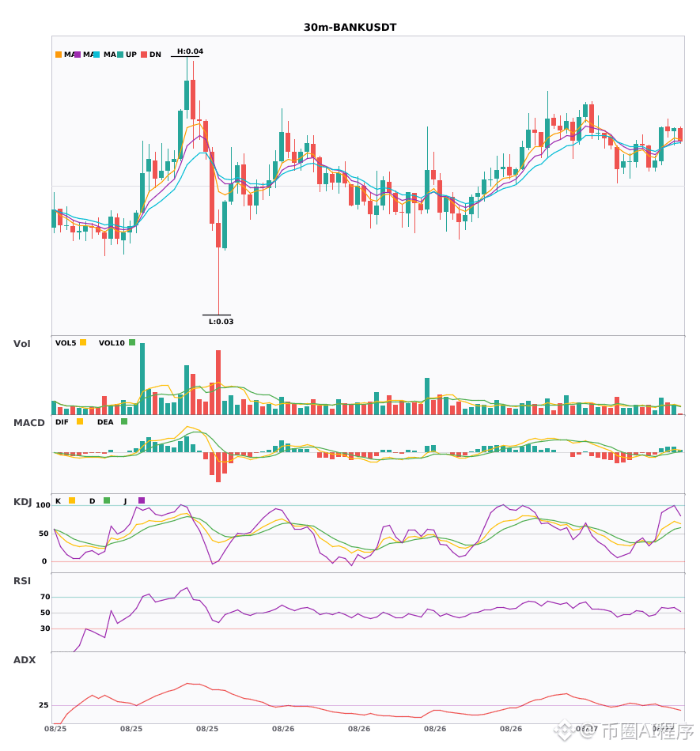
Task: Click the yellow DIF legend swatch
Action: click(x=80, y=421)
